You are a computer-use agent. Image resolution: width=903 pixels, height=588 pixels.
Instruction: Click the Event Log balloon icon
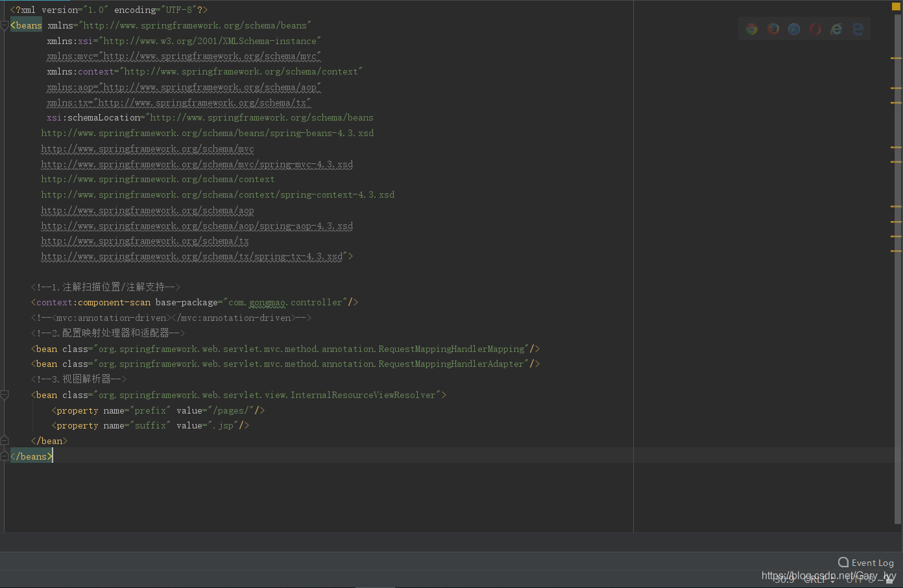tap(843, 562)
